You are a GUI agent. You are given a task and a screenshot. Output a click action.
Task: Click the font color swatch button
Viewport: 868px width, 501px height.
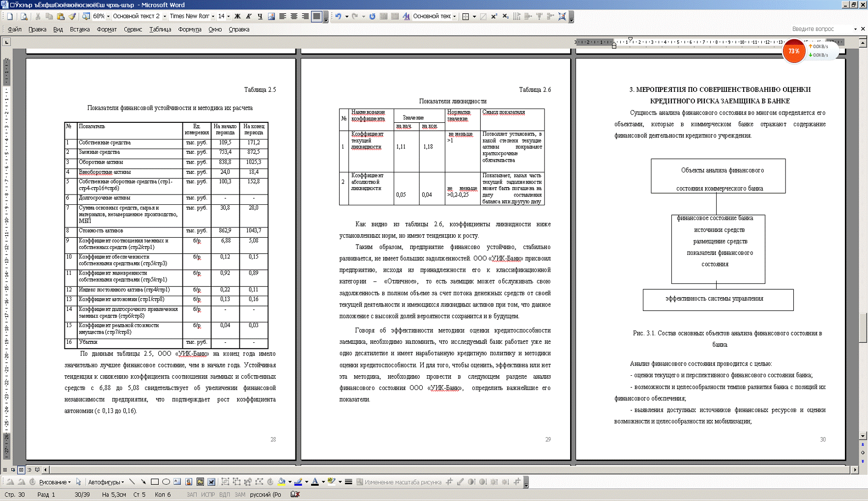tap(315, 482)
